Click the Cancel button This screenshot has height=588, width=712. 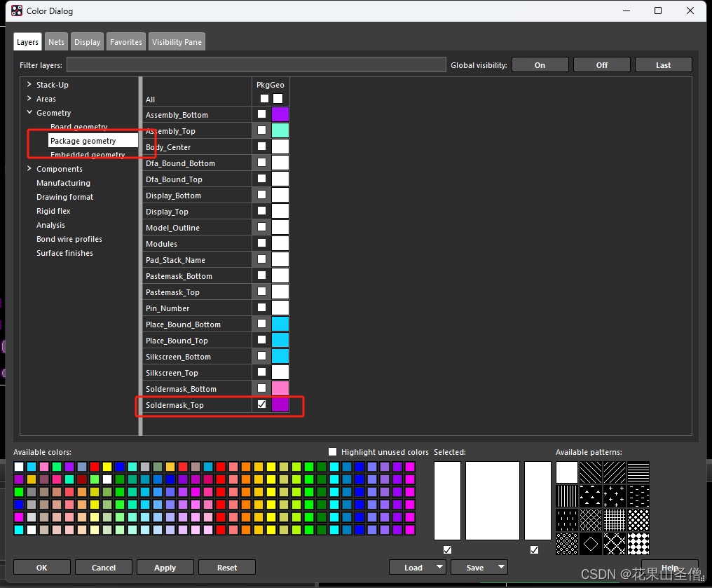click(104, 568)
